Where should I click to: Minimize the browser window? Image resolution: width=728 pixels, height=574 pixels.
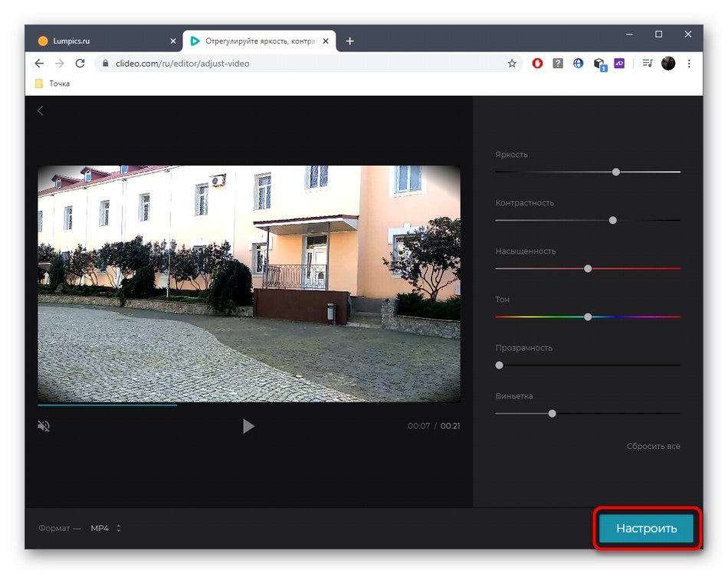point(629,34)
